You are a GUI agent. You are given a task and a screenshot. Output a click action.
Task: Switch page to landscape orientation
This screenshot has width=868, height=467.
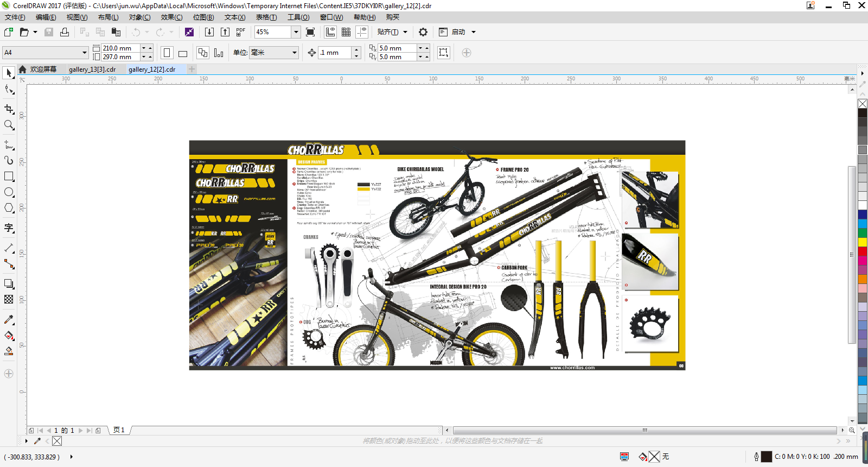[x=183, y=53]
